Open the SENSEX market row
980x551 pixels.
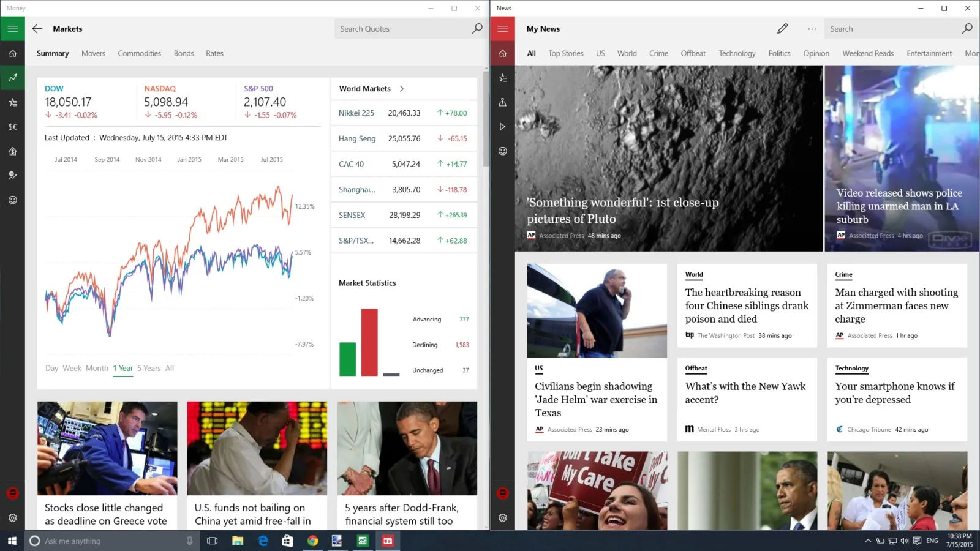(x=404, y=215)
